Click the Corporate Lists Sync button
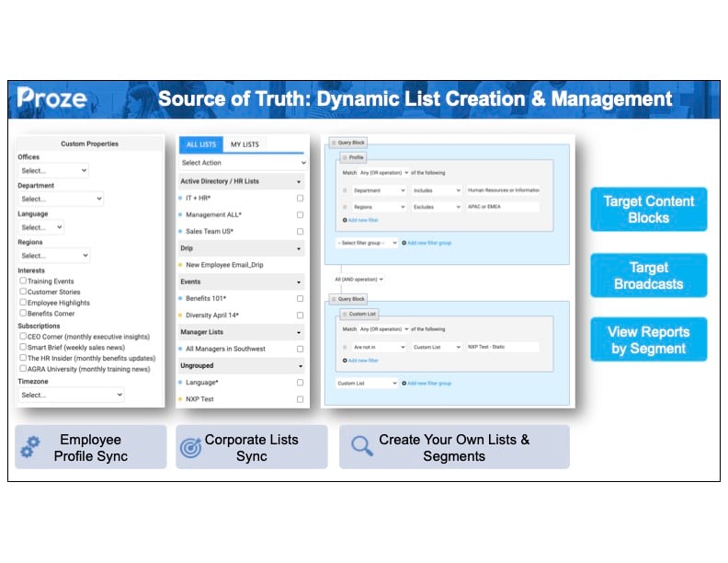The image size is (728, 563). 252,447
